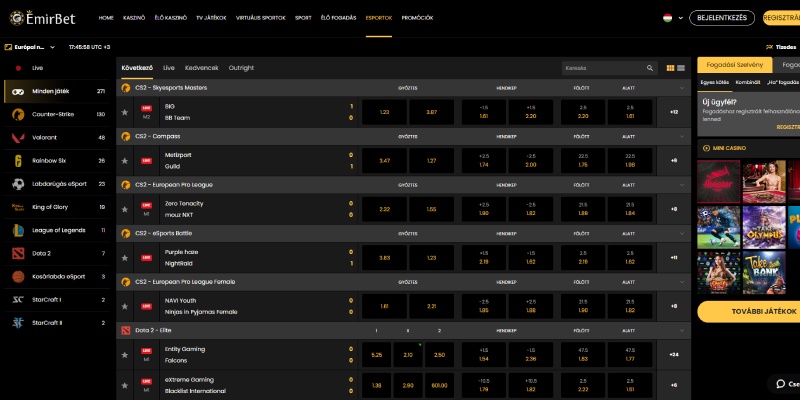Click the Regisztráció button in header
800x400 pixels.
782,18
